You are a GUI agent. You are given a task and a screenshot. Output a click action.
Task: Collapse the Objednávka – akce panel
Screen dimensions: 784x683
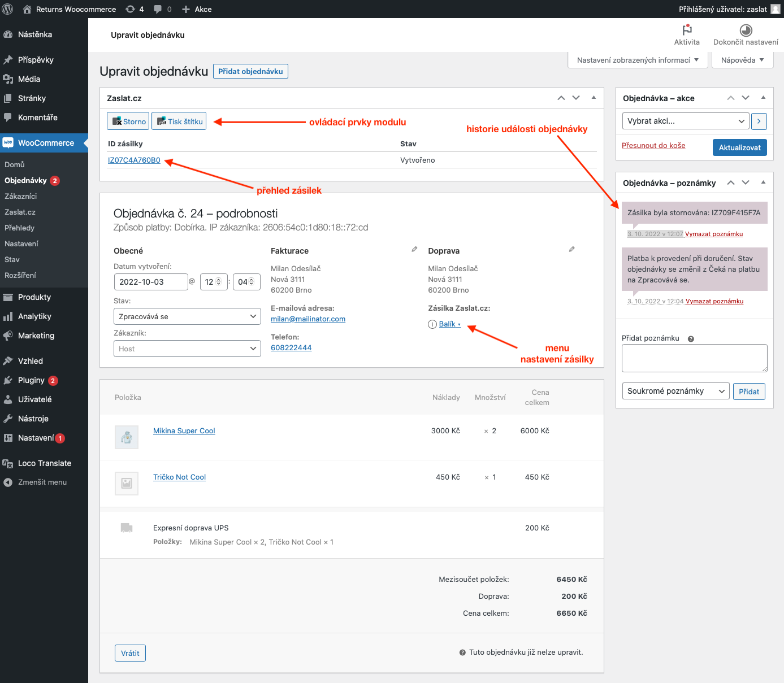(763, 98)
